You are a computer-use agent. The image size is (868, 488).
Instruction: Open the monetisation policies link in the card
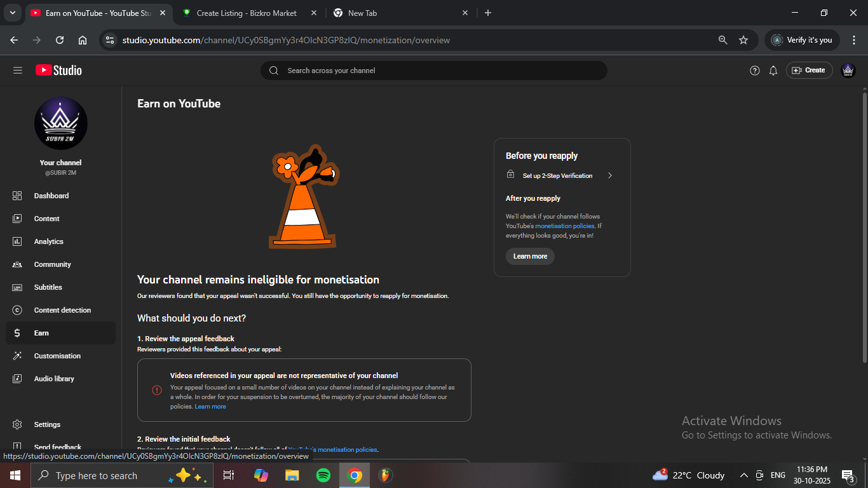(x=564, y=226)
